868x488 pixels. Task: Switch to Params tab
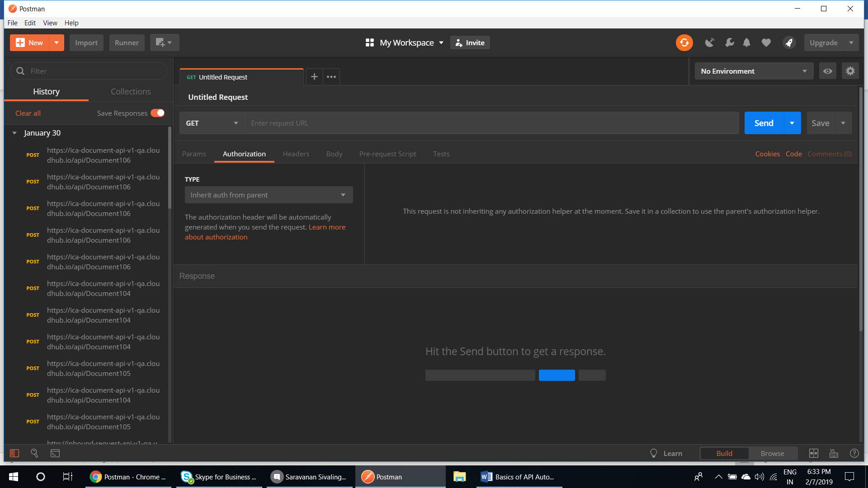[194, 154]
